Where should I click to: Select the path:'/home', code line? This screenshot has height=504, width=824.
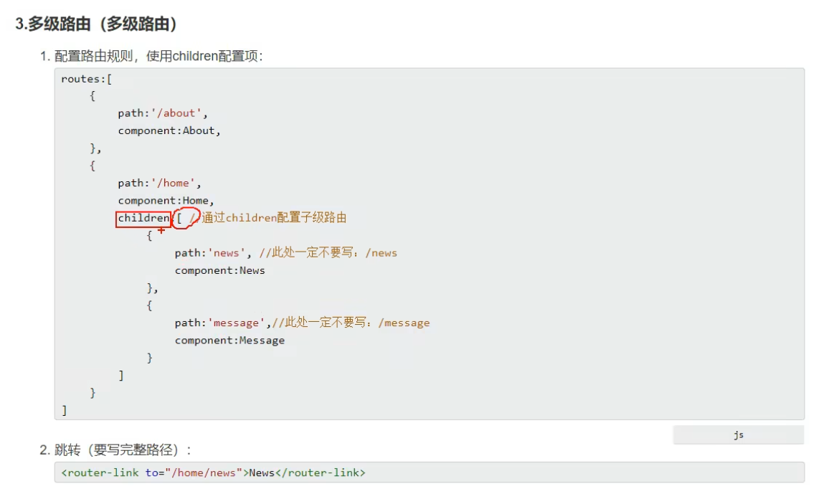[159, 183]
